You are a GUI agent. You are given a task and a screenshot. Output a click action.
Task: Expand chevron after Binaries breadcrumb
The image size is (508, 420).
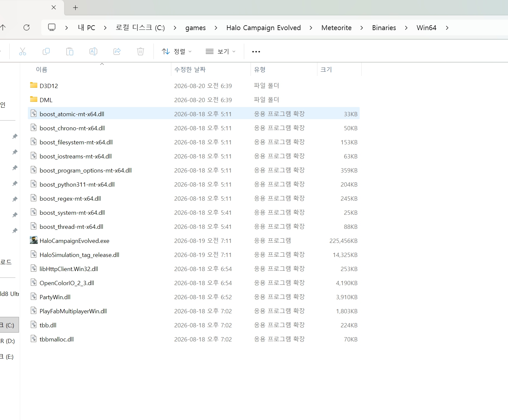point(406,28)
